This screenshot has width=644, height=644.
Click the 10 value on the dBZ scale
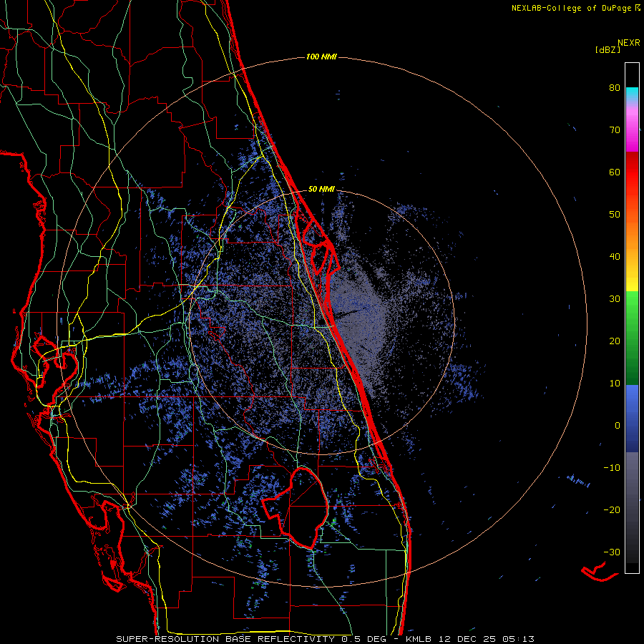click(615, 384)
